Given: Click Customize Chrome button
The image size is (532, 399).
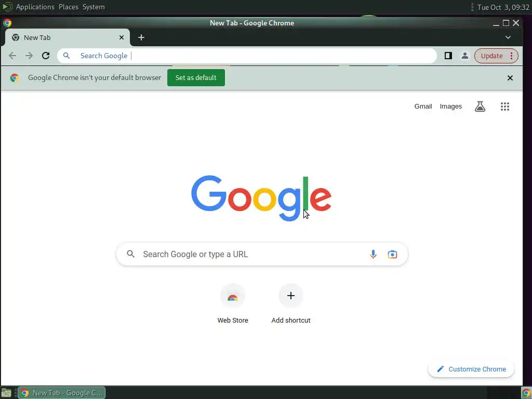Looking at the screenshot, I should click(x=471, y=369).
